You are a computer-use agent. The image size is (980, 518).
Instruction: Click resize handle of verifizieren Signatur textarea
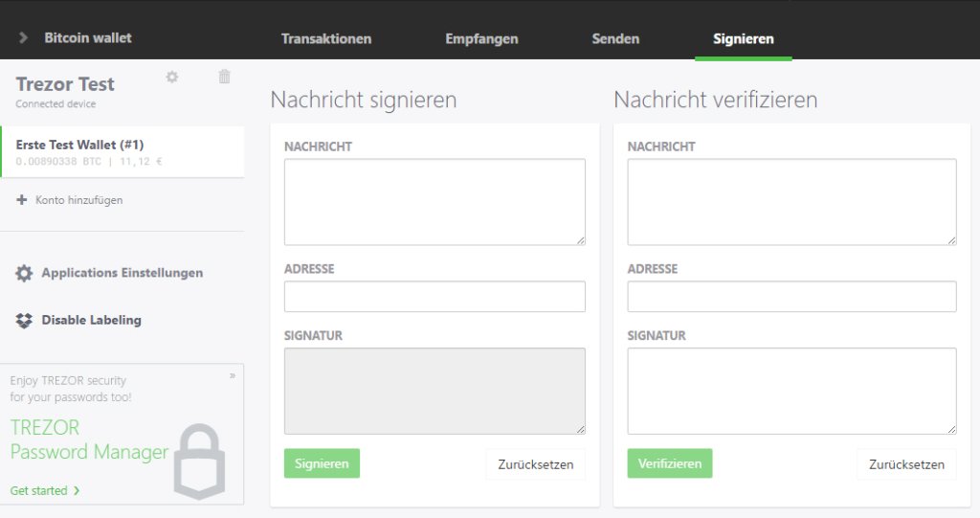click(952, 429)
